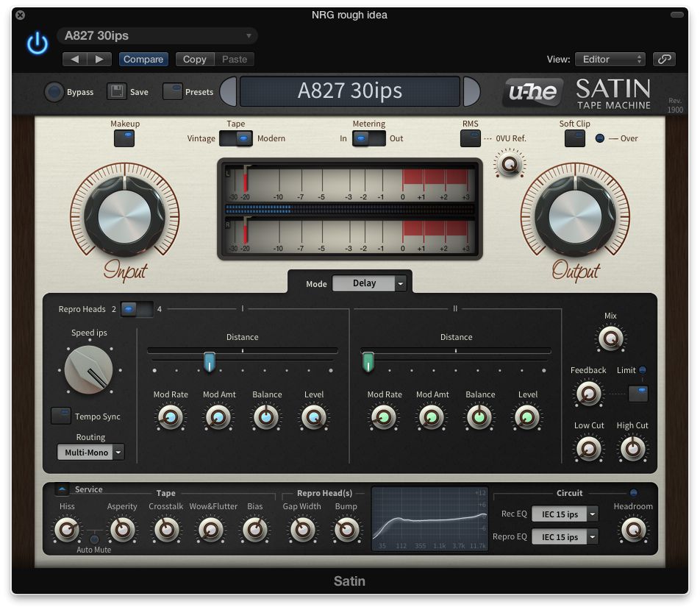Open the A827 30ips preset dropdown
This screenshot has height=610, width=700.
pos(157,36)
